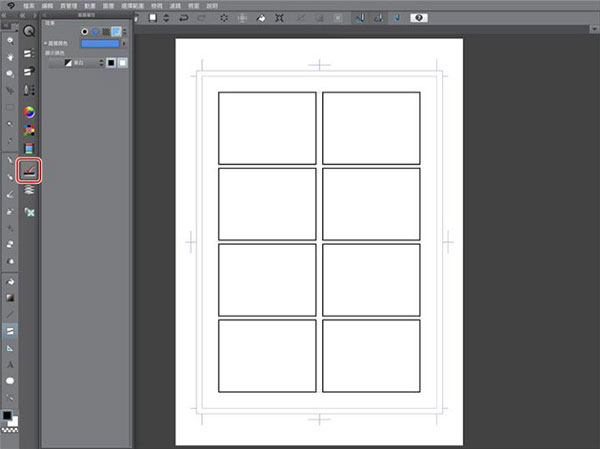Viewport: 600px width, 449px height.
Task: Click the effect icons stepper arrows
Action: 125,32
